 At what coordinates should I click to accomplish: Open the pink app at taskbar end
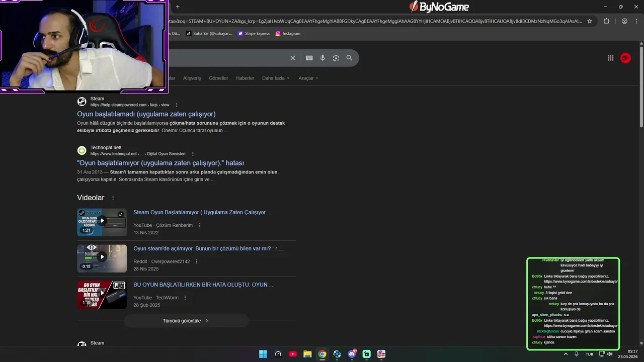pos(381,354)
